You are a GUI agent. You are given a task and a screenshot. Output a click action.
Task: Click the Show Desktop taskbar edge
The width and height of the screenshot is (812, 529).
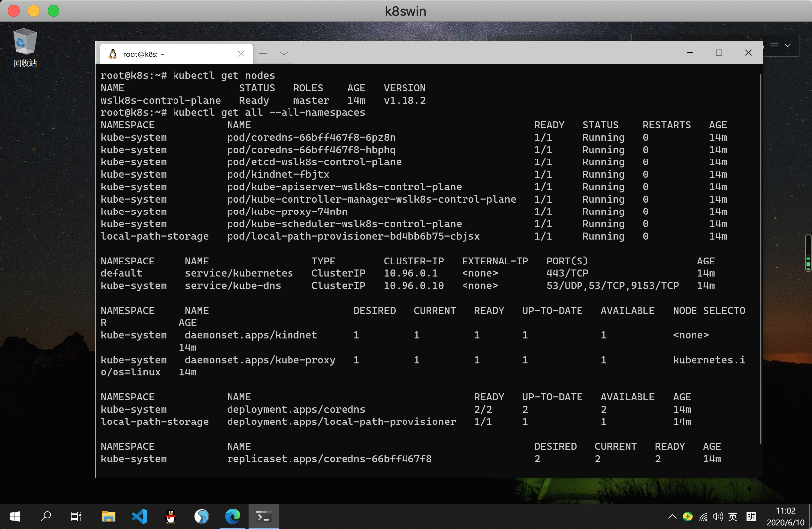[x=810, y=517]
